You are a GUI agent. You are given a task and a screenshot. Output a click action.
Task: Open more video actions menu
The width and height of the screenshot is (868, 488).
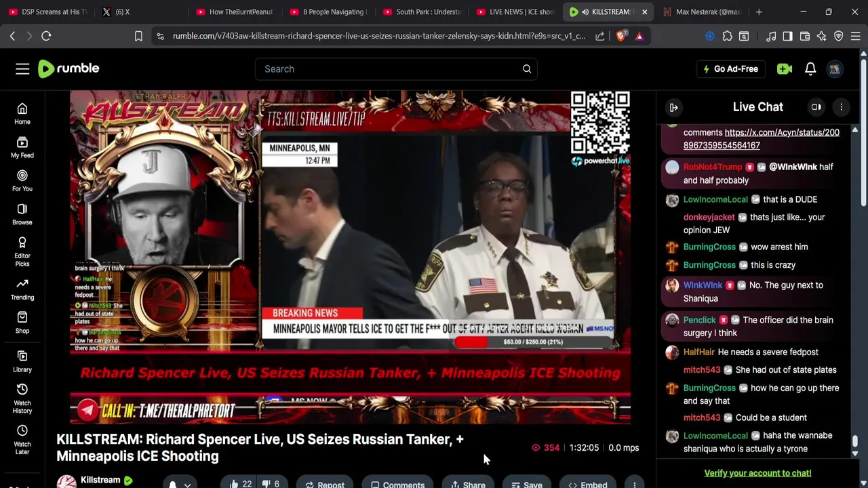pyautogui.click(x=634, y=484)
